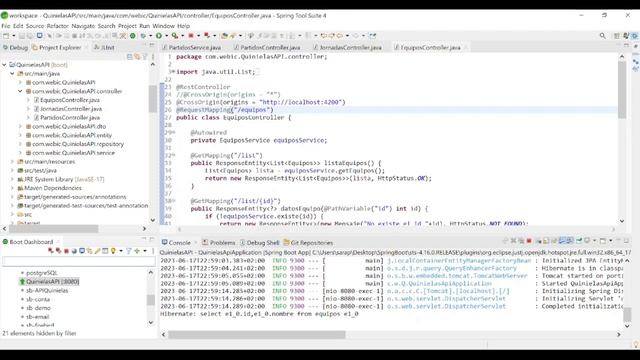
Task: Click the Save floppy-disk icon in main toolbar
Action: point(22,36)
